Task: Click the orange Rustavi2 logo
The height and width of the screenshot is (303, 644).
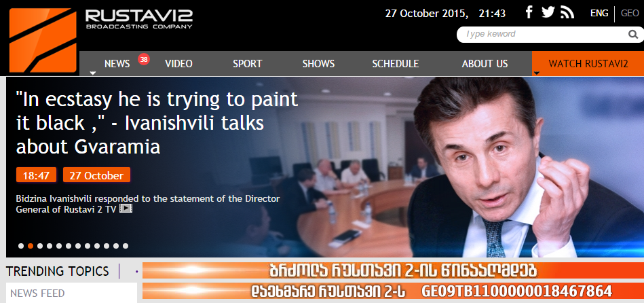Action: 43,40
